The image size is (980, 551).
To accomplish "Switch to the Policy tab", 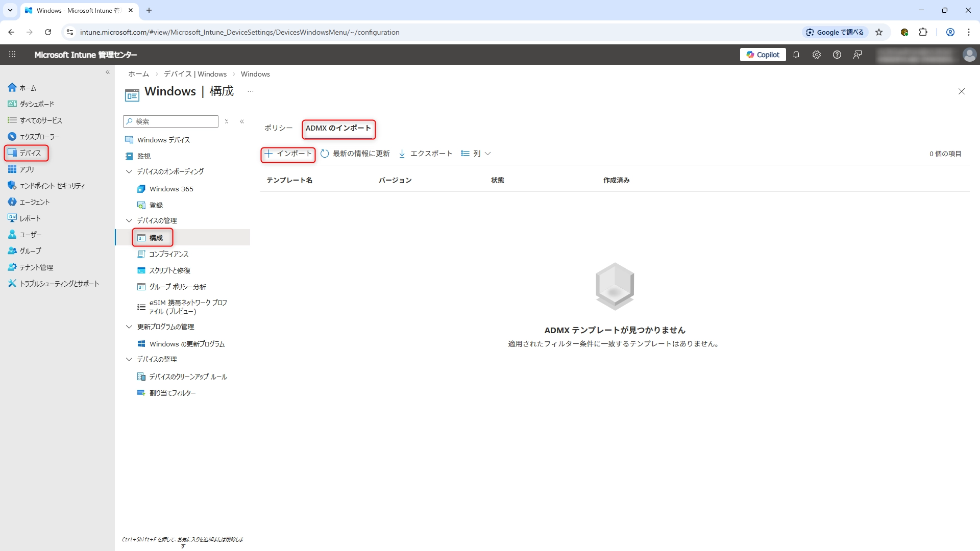I will click(278, 128).
